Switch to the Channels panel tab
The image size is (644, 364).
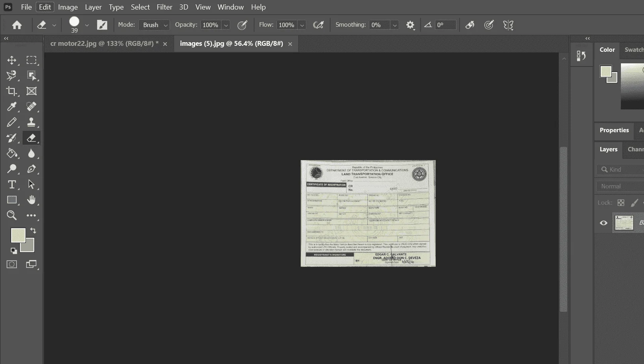click(636, 149)
